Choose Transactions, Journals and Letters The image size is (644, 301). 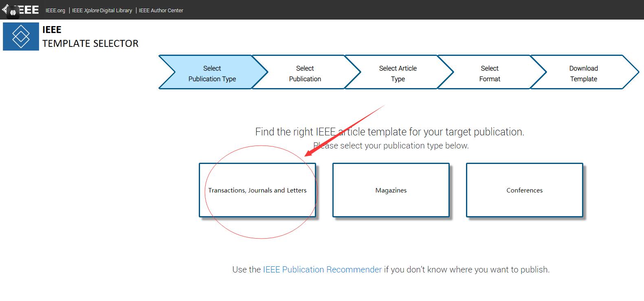point(257,190)
